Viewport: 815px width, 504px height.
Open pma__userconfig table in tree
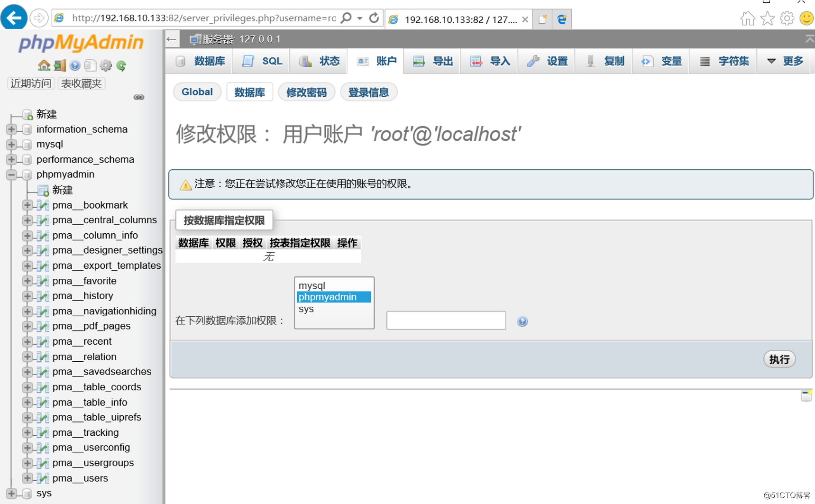click(92, 448)
